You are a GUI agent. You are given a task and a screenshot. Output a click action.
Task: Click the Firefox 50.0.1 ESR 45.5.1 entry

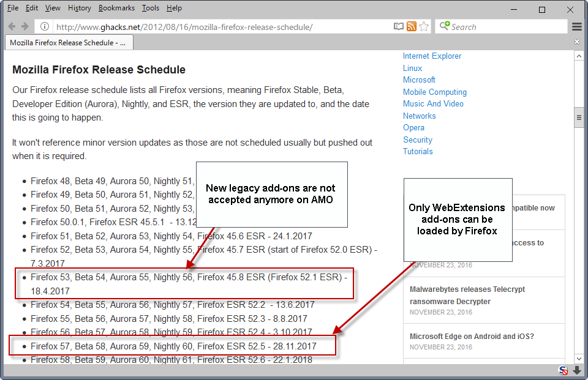click(113, 222)
